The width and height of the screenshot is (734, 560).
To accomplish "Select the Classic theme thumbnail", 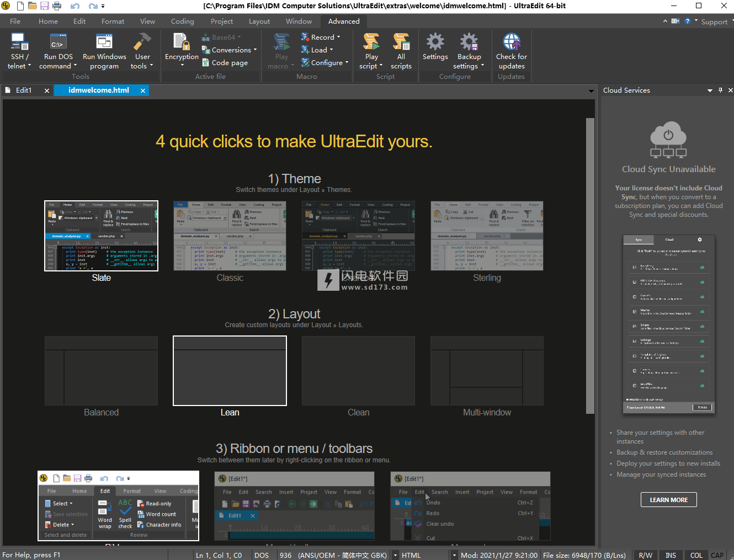I will point(230,236).
